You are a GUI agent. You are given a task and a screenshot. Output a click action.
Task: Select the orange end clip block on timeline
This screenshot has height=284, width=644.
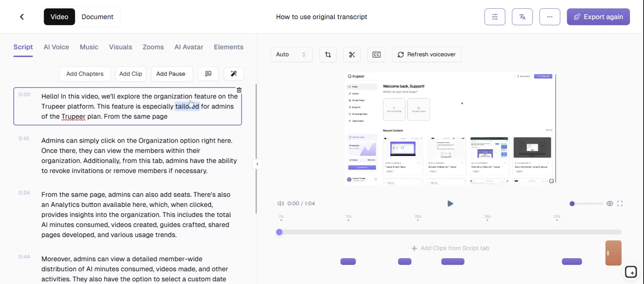[613, 253]
